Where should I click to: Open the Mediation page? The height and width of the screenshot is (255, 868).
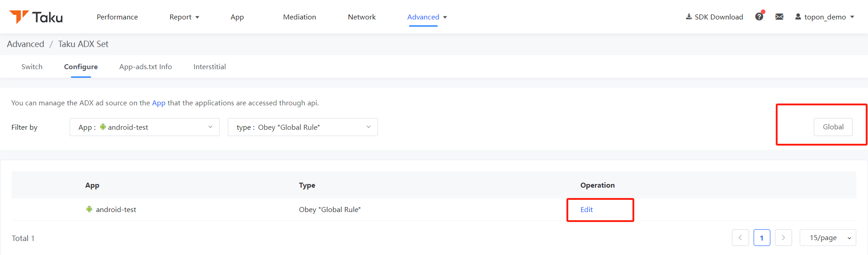pyautogui.click(x=299, y=17)
